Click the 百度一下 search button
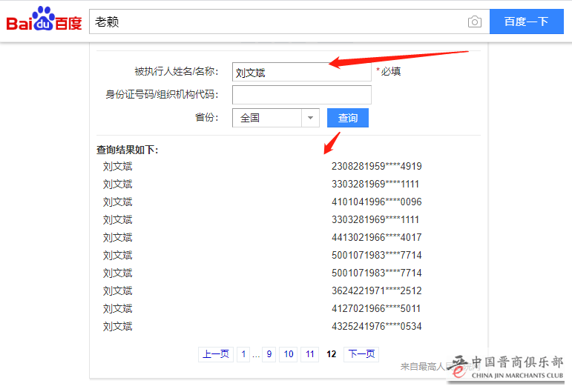572x392 pixels. tap(526, 21)
